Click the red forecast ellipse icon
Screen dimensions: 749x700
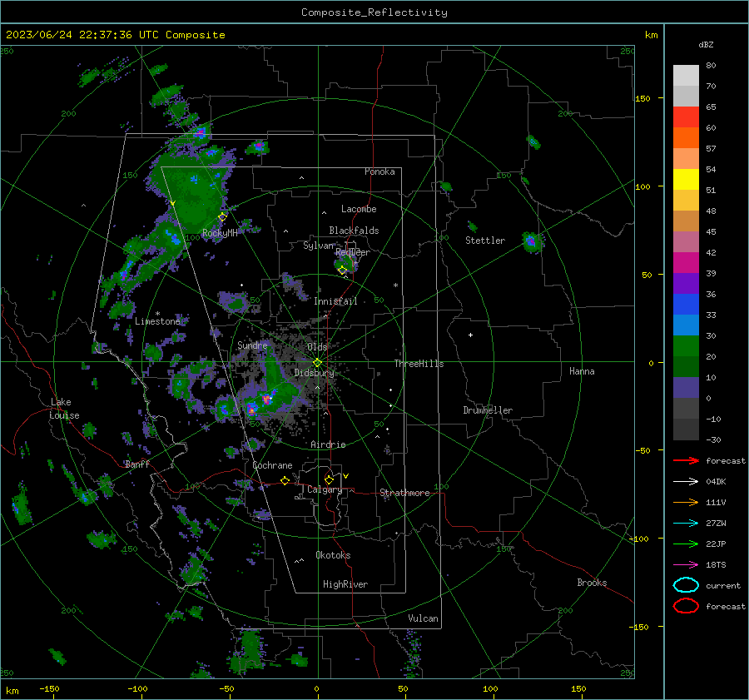point(686,606)
